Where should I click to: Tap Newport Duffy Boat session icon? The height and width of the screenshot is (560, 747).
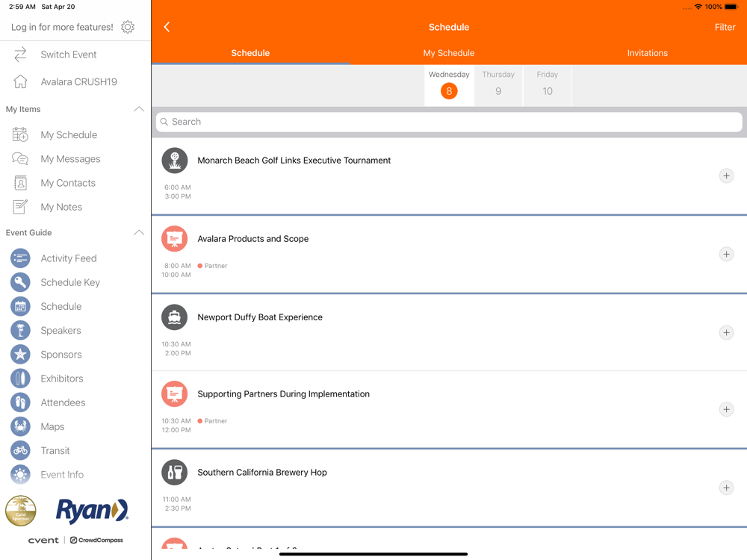point(175,317)
